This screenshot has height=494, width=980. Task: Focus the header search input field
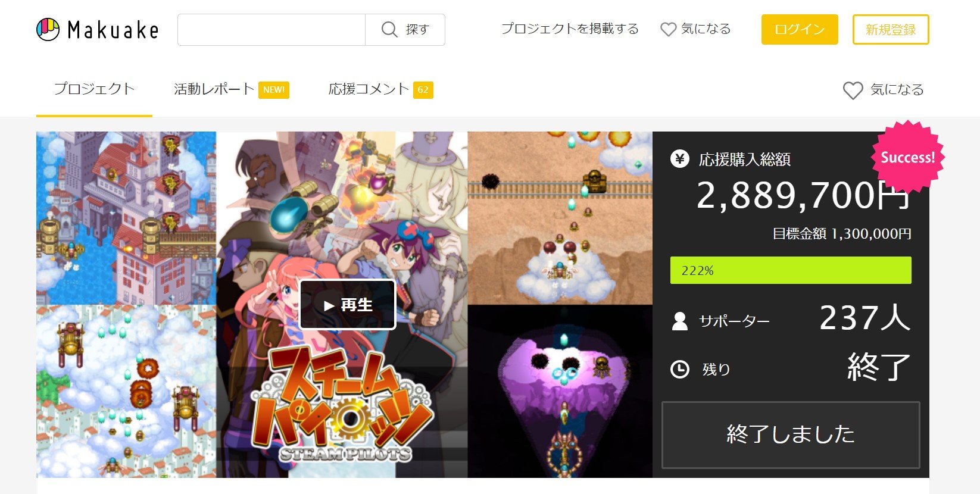click(x=271, y=30)
